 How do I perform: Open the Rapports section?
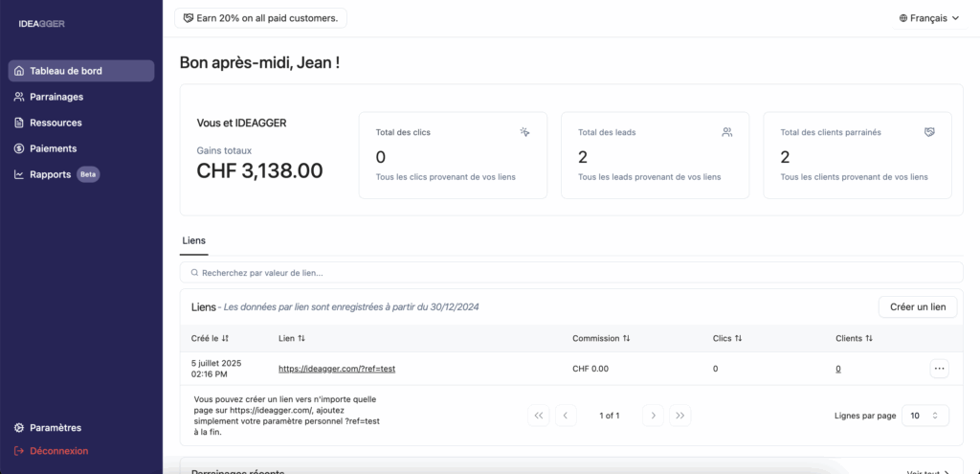tap(81, 174)
